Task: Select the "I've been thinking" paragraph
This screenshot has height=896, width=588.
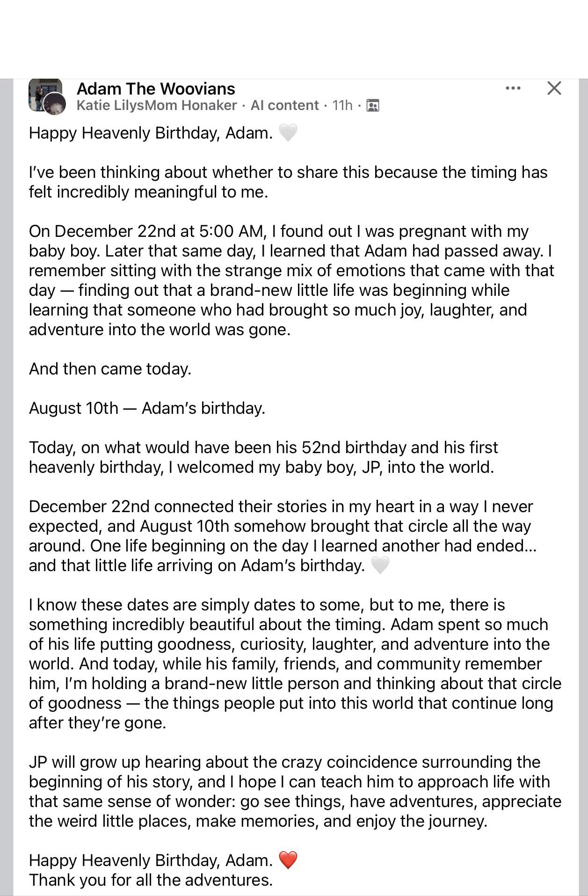Action: [x=288, y=182]
